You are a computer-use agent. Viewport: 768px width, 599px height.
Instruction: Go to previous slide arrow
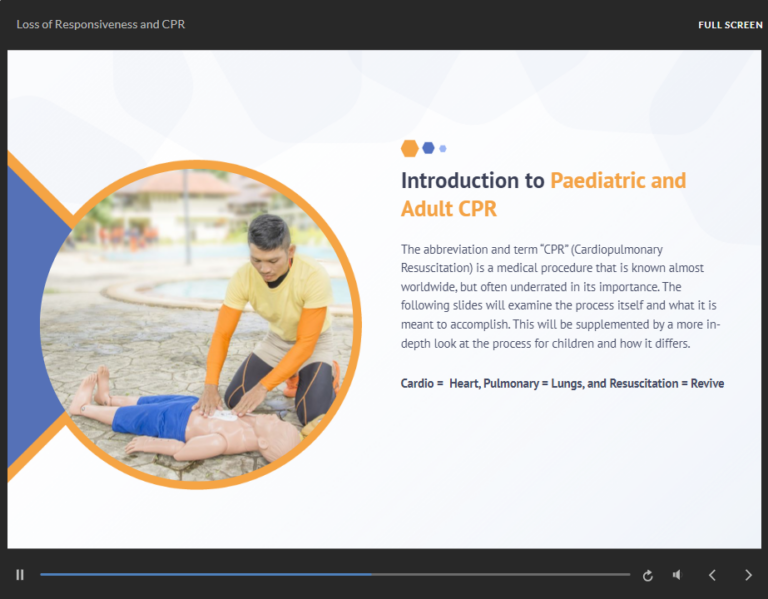pyautogui.click(x=713, y=575)
